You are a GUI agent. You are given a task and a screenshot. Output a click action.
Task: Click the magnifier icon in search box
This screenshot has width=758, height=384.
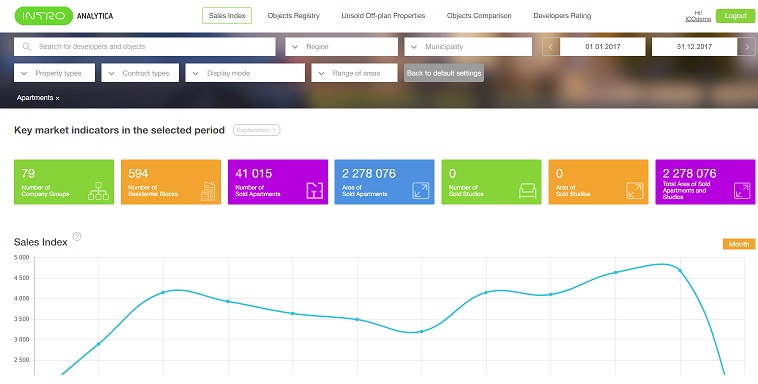(x=27, y=47)
